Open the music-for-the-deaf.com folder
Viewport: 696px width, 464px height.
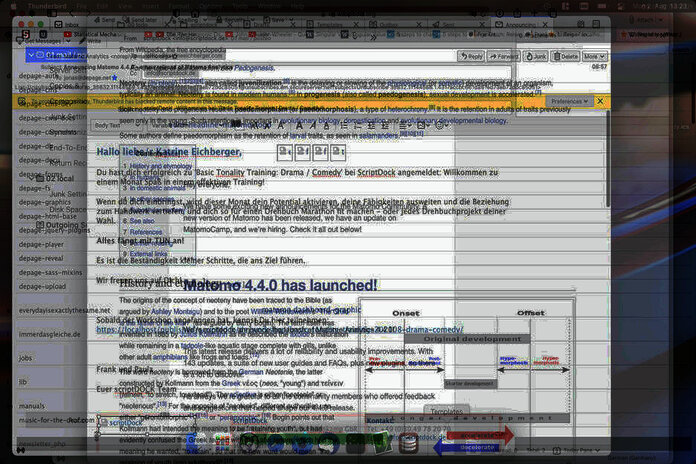coord(56,420)
